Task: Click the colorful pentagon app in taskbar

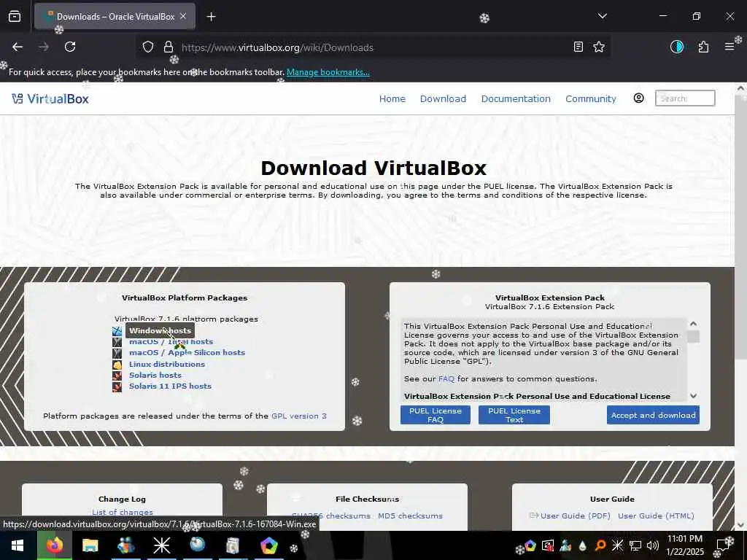Action: (x=268, y=545)
